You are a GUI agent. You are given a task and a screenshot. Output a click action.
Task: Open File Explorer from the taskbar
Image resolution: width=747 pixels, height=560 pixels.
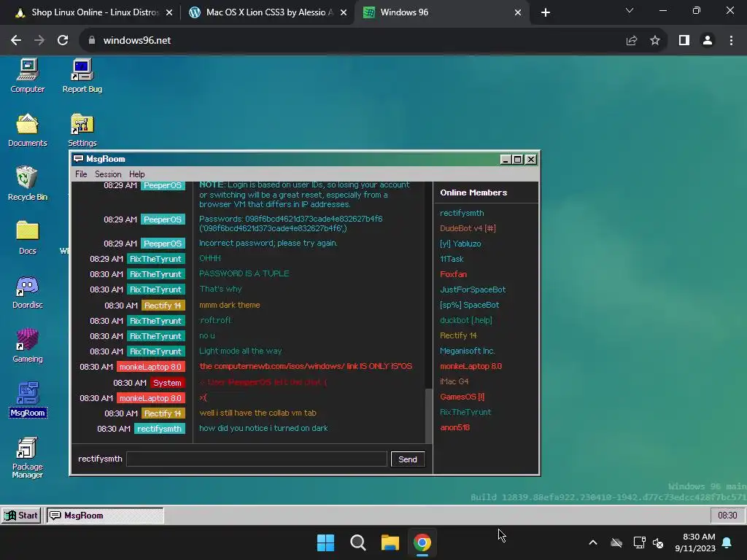tap(390, 542)
